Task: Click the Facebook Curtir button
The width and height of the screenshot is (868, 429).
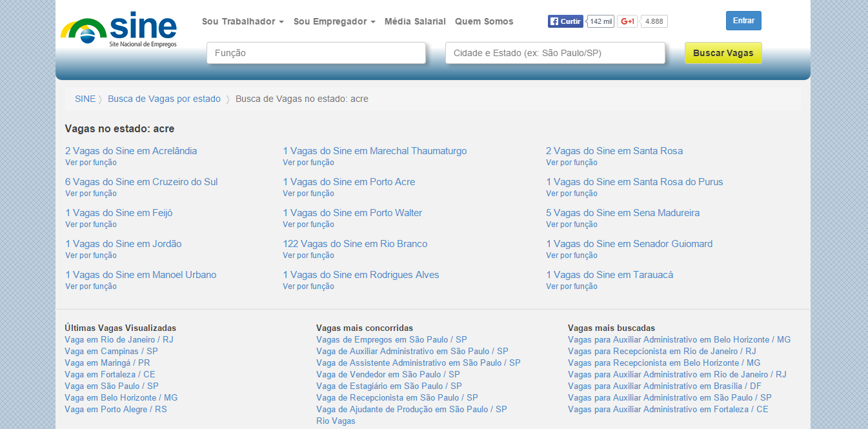Action: pyautogui.click(x=565, y=21)
